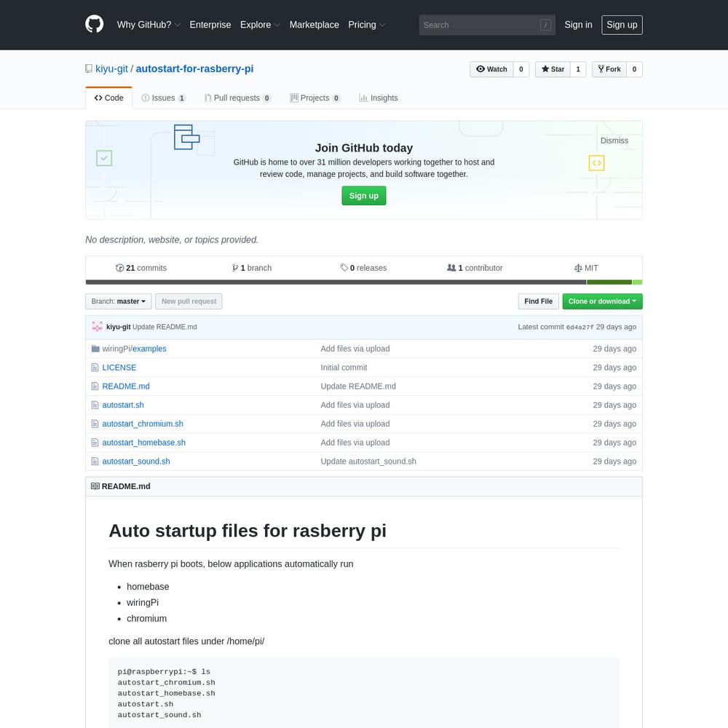
Task: Switch to the Issues tab
Action: pyautogui.click(x=163, y=98)
